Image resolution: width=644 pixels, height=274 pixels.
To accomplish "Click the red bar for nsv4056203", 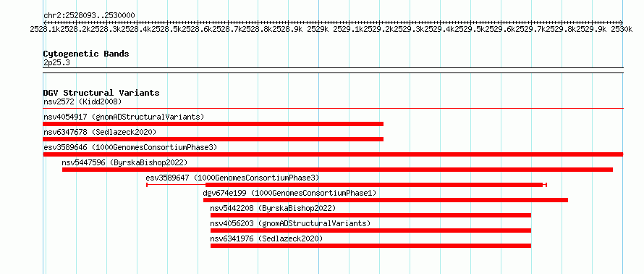I will (371, 231).
